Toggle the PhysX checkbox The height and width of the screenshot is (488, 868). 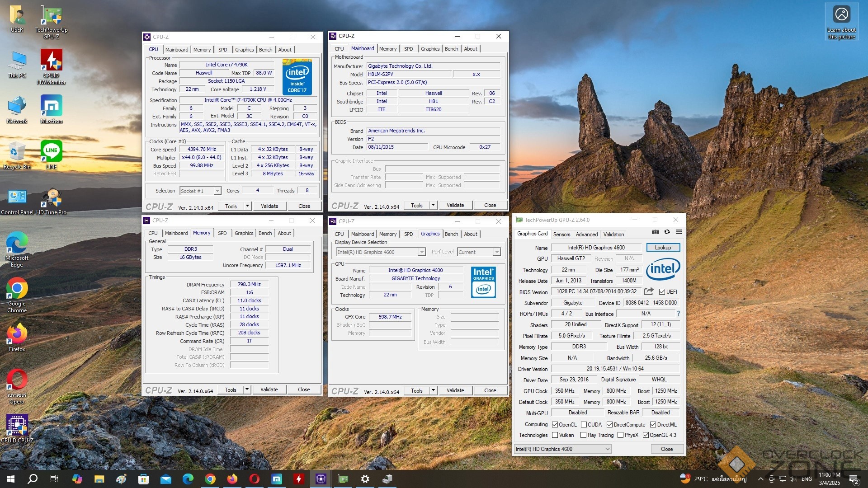[620, 435]
